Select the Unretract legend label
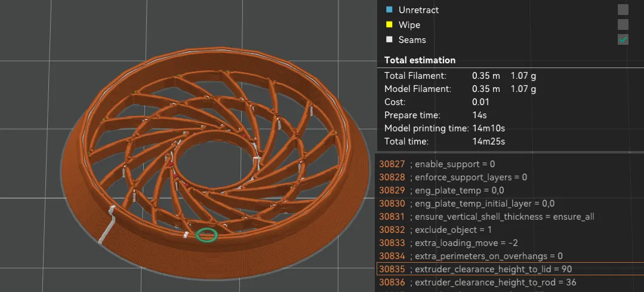The width and height of the screenshot is (644, 292). tap(418, 10)
